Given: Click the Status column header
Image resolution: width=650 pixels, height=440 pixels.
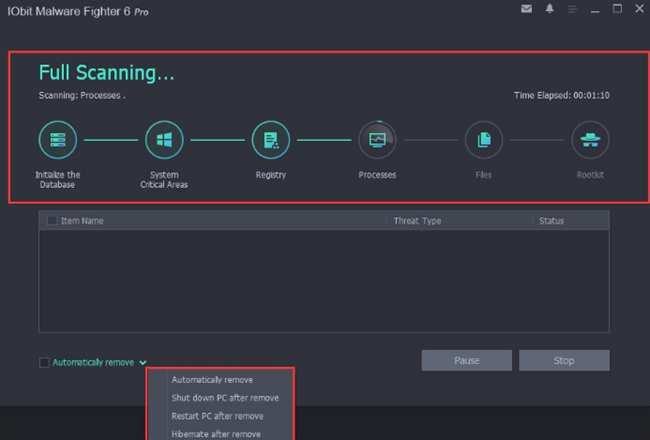Looking at the screenshot, I should coord(551,221).
